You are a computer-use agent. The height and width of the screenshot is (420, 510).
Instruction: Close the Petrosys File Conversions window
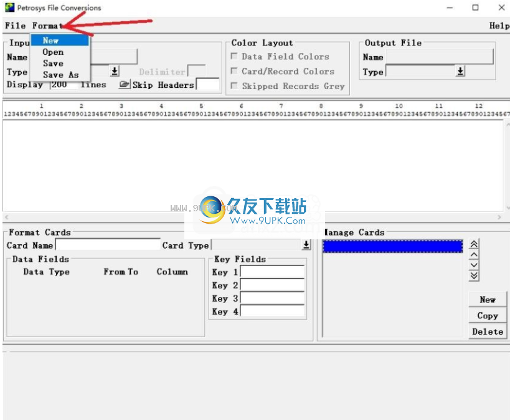coord(501,7)
